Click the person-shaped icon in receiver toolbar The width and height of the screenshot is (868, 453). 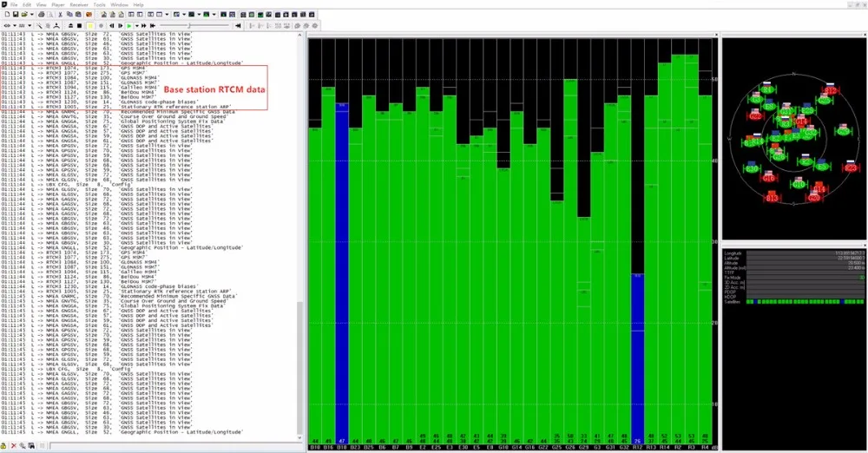coord(56,25)
